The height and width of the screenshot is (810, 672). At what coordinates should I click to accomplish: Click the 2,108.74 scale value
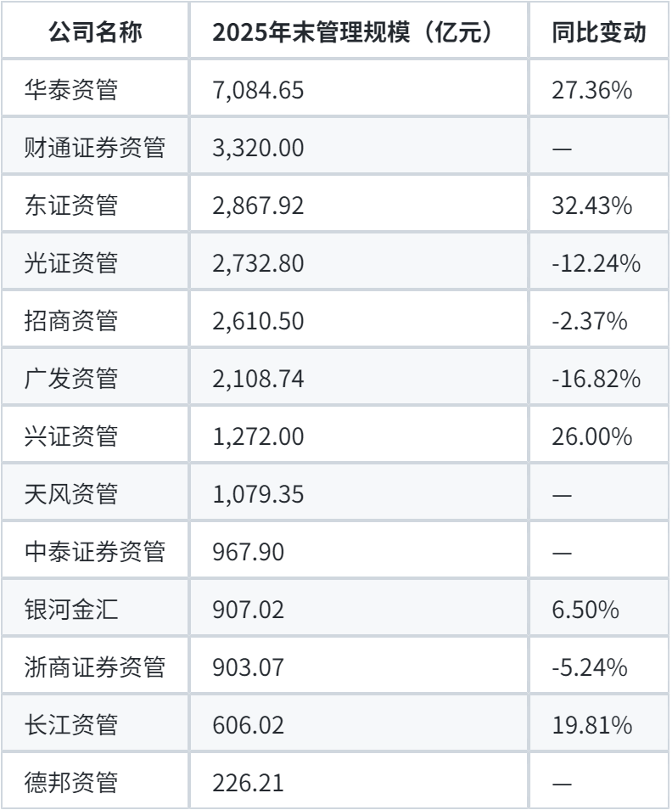pyautogui.click(x=258, y=379)
